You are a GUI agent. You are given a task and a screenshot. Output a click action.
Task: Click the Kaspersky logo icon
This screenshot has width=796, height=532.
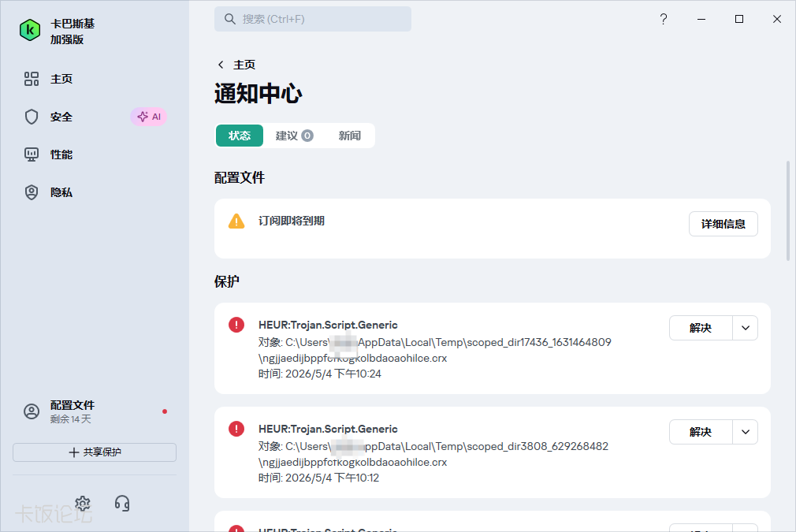[x=30, y=30]
